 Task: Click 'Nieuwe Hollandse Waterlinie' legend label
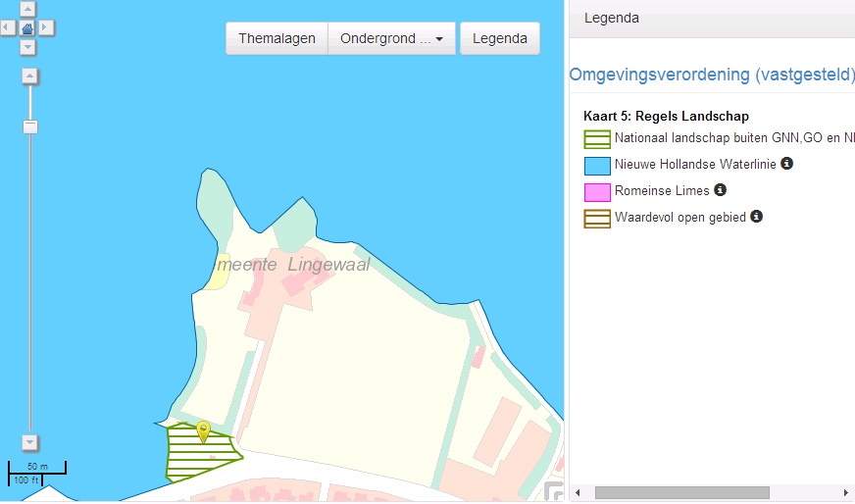point(695,164)
